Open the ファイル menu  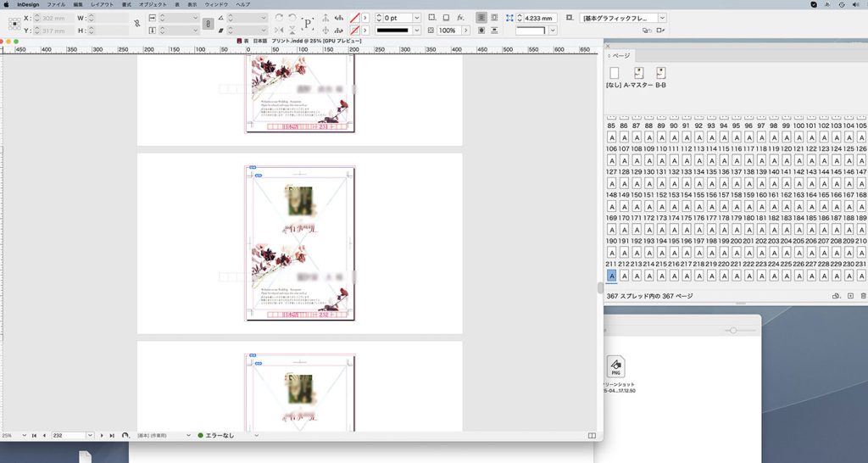56,4
